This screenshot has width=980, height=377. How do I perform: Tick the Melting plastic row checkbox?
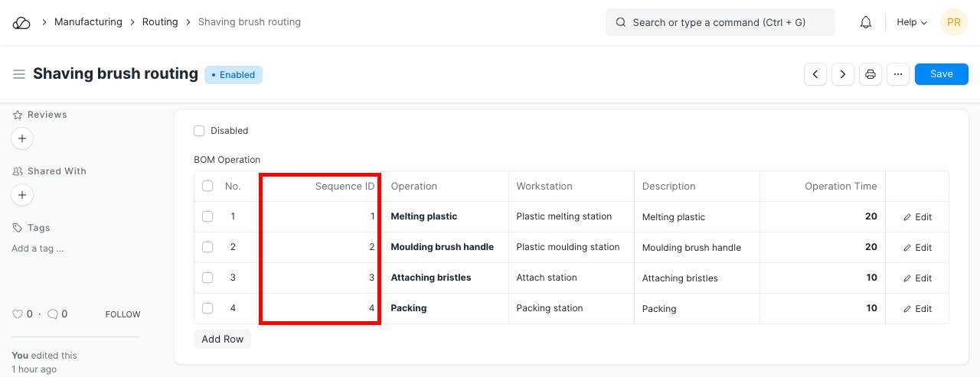(207, 216)
